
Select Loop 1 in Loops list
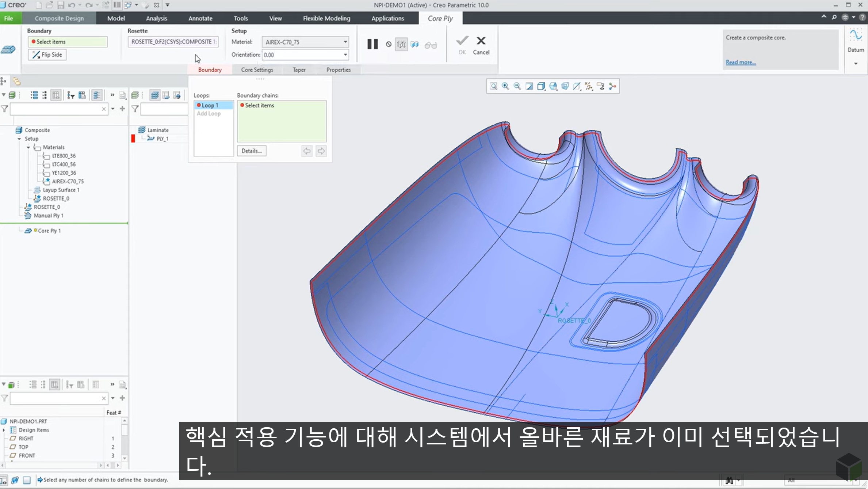pos(214,105)
